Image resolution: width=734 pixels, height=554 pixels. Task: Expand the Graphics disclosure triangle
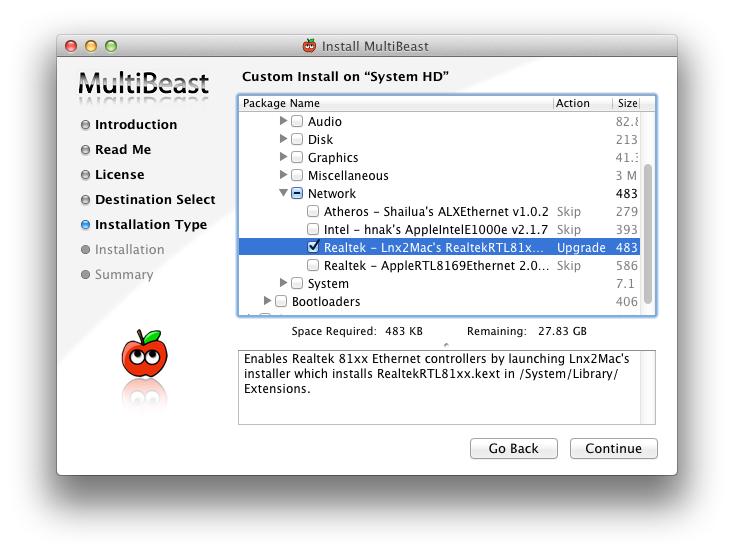283,156
